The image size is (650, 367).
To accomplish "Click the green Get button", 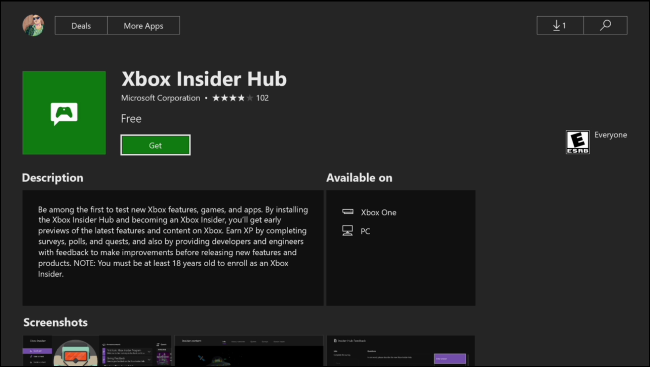I will pos(155,145).
